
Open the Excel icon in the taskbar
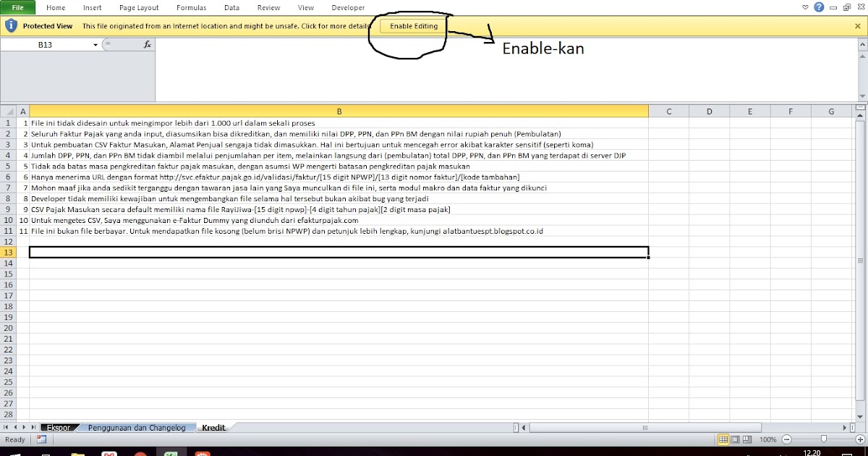pos(171,452)
